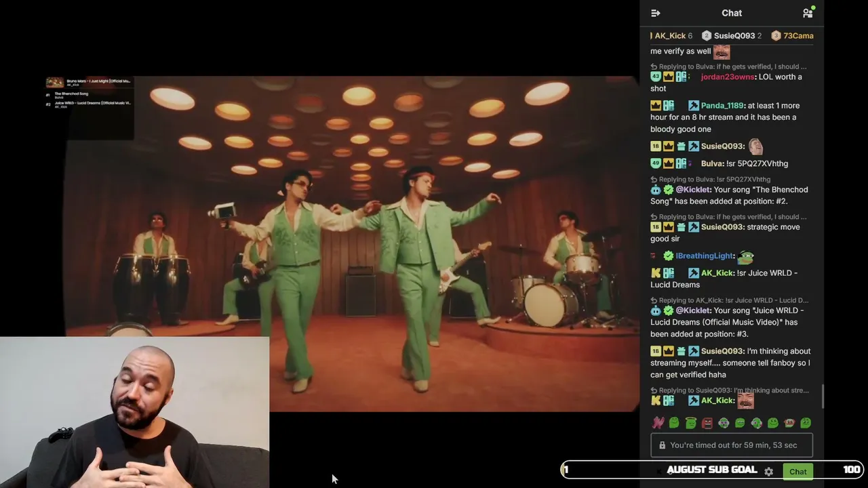Click the 43 level badge beside jordan23owns
This screenshot has width=868, height=488.
point(656,77)
